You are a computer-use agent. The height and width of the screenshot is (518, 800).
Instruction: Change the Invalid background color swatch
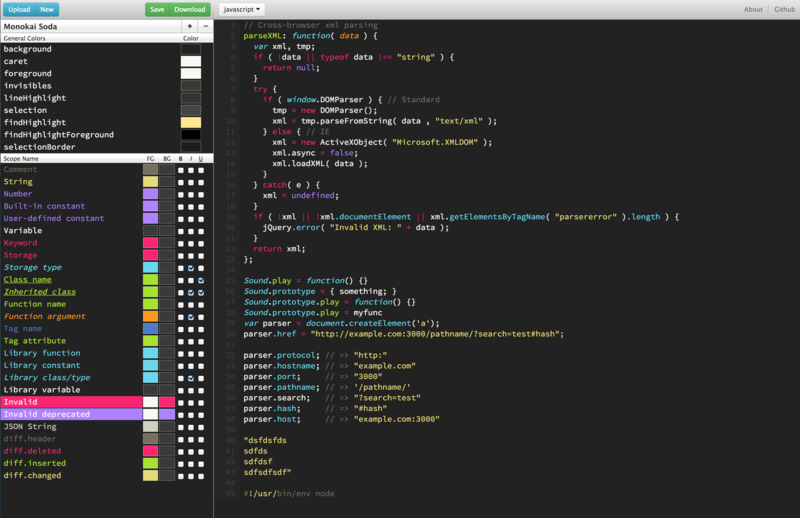coord(167,402)
